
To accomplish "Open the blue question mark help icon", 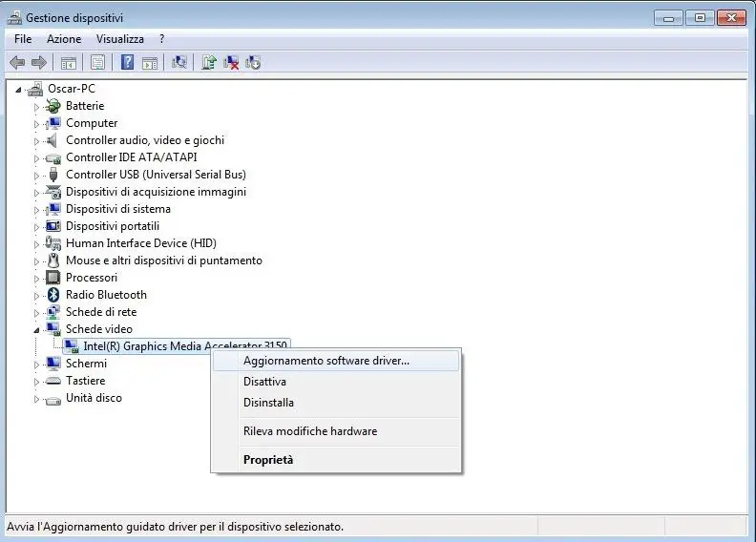I will (127, 62).
